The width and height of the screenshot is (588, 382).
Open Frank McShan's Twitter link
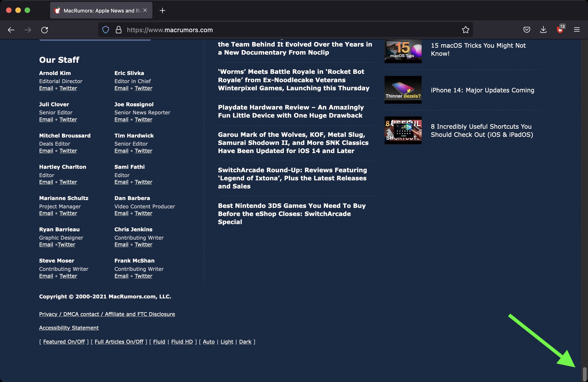[x=143, y=276]
